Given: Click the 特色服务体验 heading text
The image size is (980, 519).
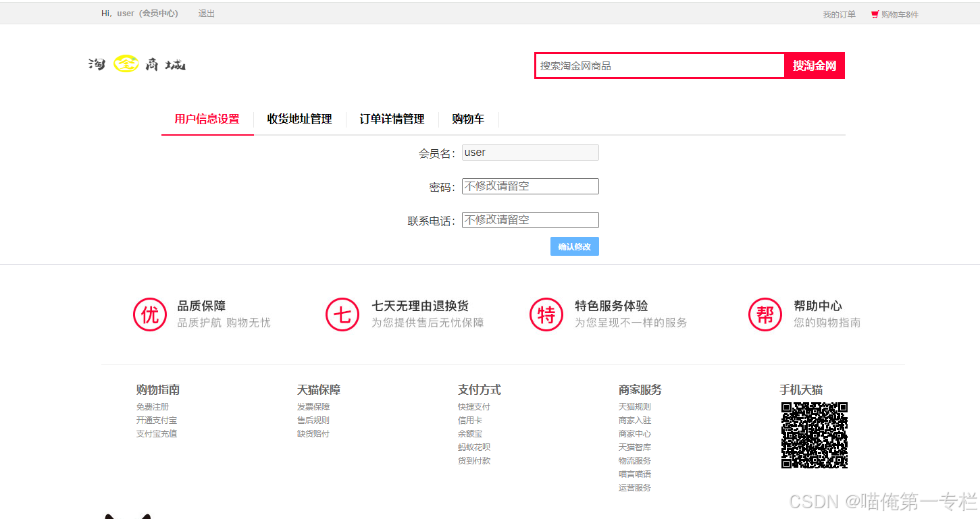Looking at the screenshot, I should click(612, 306).
